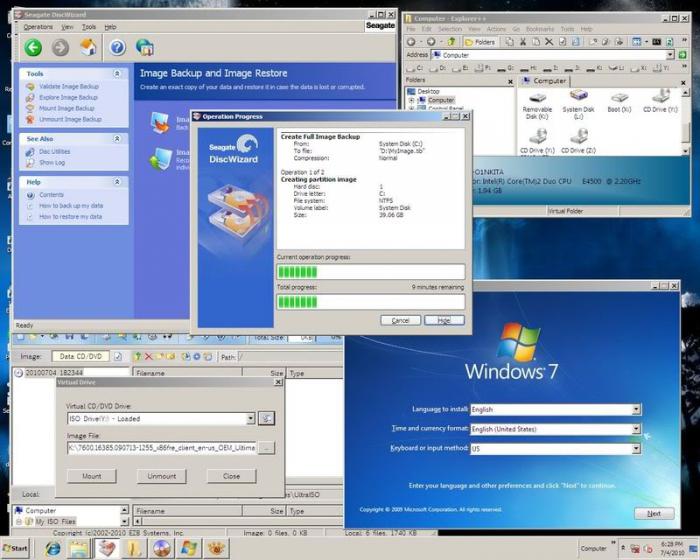The height and width of the screenshot is (560, 700).
Task: Click Mount in Virtual Drive dialog
Action: tap(92, 476)
